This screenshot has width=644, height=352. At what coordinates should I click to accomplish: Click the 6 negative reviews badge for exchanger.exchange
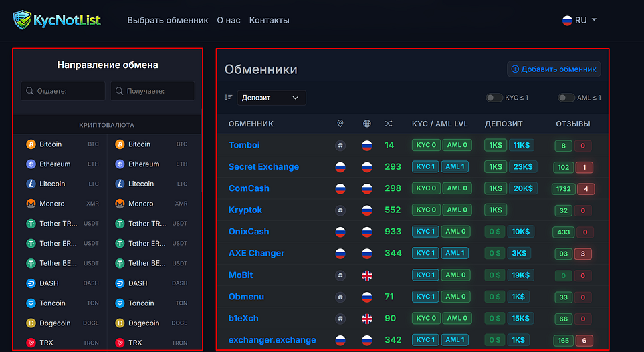584,340
